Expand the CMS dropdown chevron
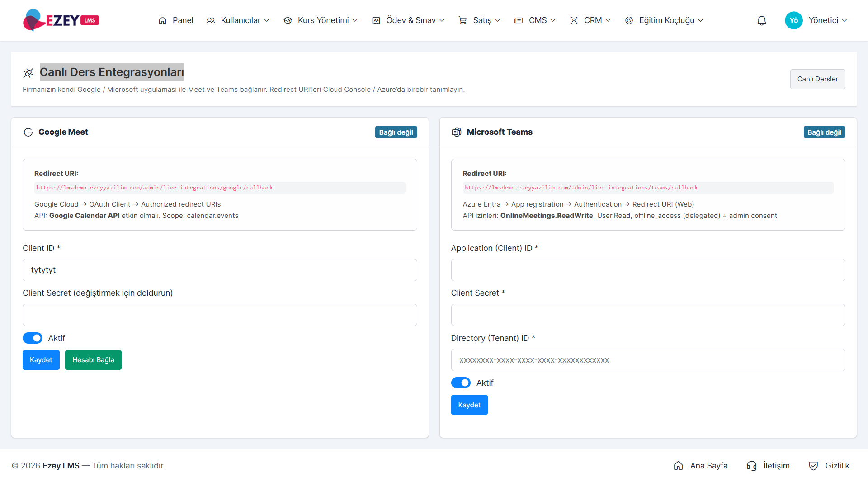The height and width of the screenshot is (482, 868). [x=553, y=20]
